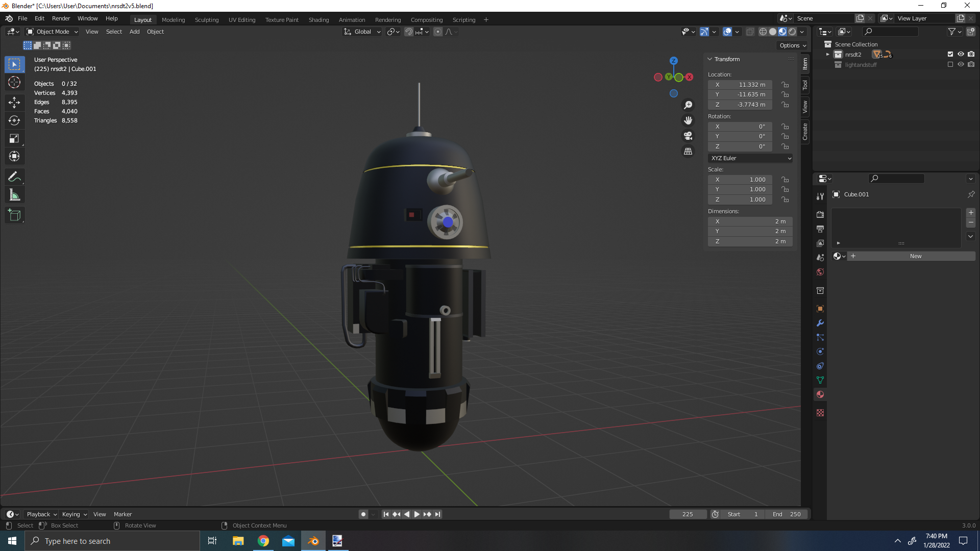This screenshot has height=551, width=980.
Task: Open the Playback dropdown in timeline
Action: pos(41,514)
